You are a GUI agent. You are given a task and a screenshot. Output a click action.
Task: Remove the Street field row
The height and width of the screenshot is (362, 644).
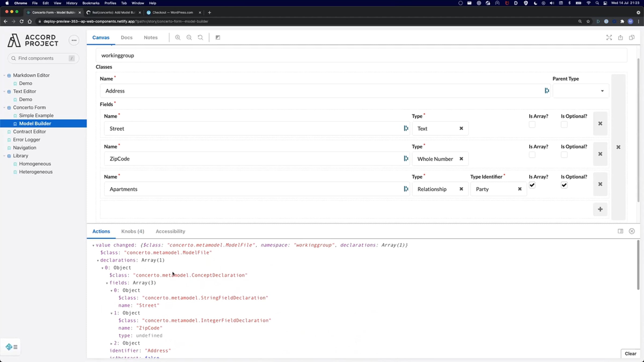[600, 124]
